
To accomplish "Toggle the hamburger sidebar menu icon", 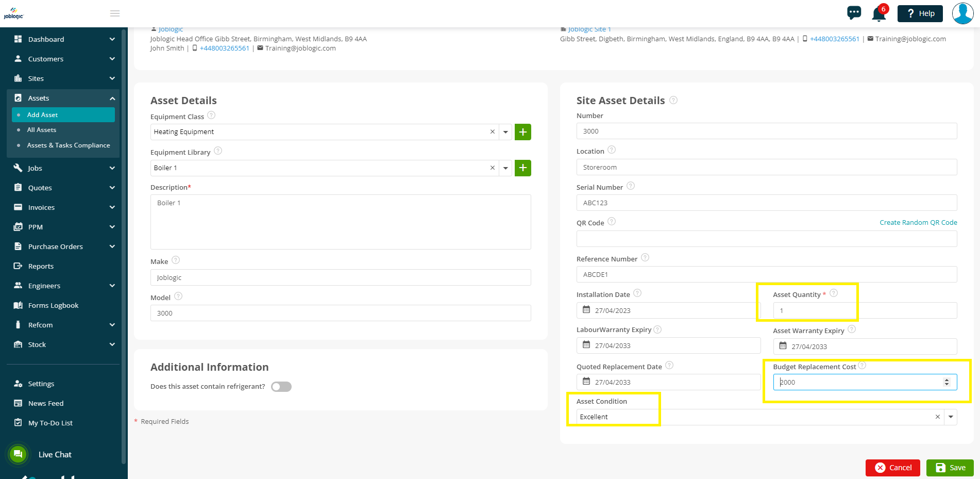I will pos(115,13).
